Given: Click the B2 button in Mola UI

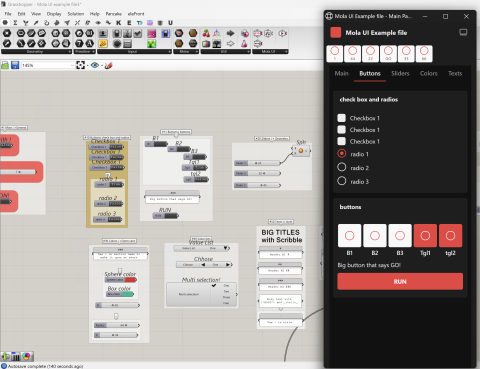Looking at the screenshot, I should pyautogui.click(x=375, y=236).
